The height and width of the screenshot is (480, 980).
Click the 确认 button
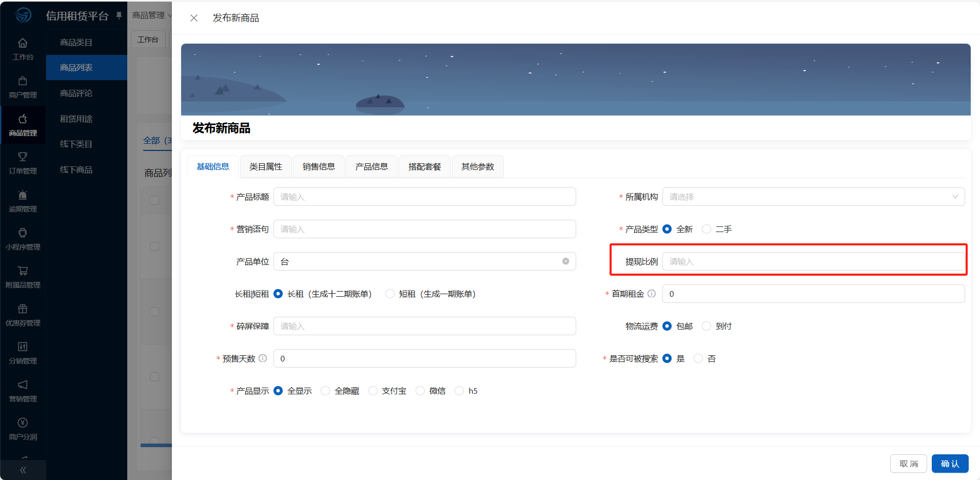[950, 464]
